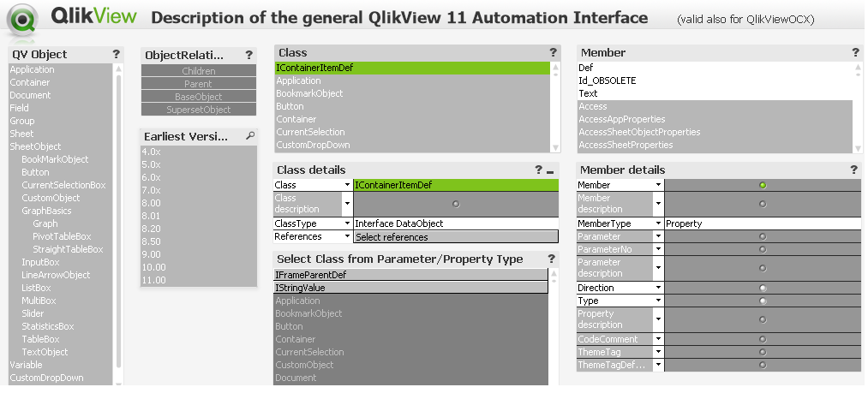Select IContainerItemDef in Class list
Screen dimensions: 868x399
412,68
